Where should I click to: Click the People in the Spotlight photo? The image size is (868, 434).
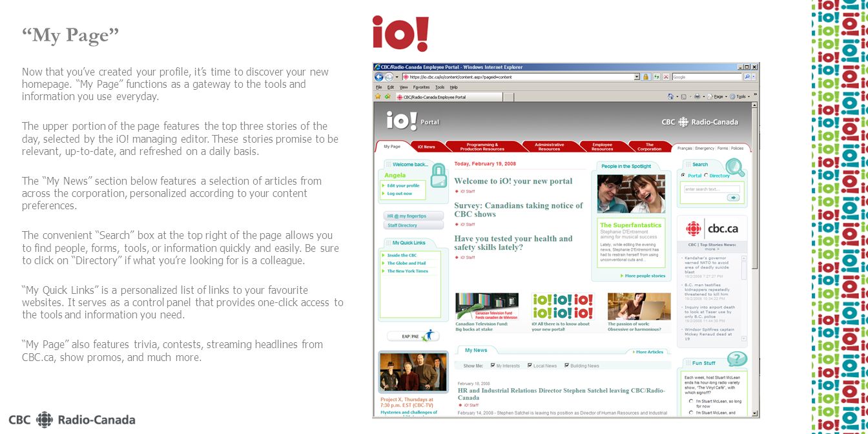pyautogui.click(x=631, y=194)
